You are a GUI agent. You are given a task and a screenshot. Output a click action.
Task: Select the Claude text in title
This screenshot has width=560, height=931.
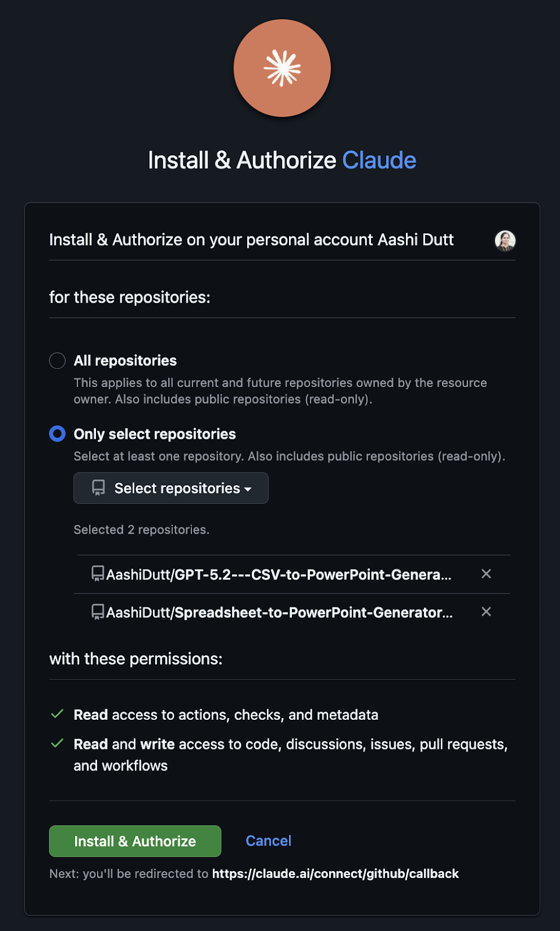(379, 159)
